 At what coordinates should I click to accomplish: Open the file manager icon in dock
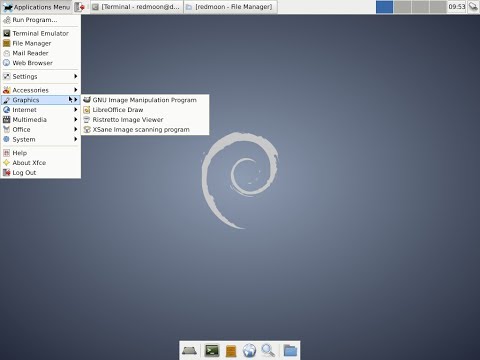click(231, 351)
